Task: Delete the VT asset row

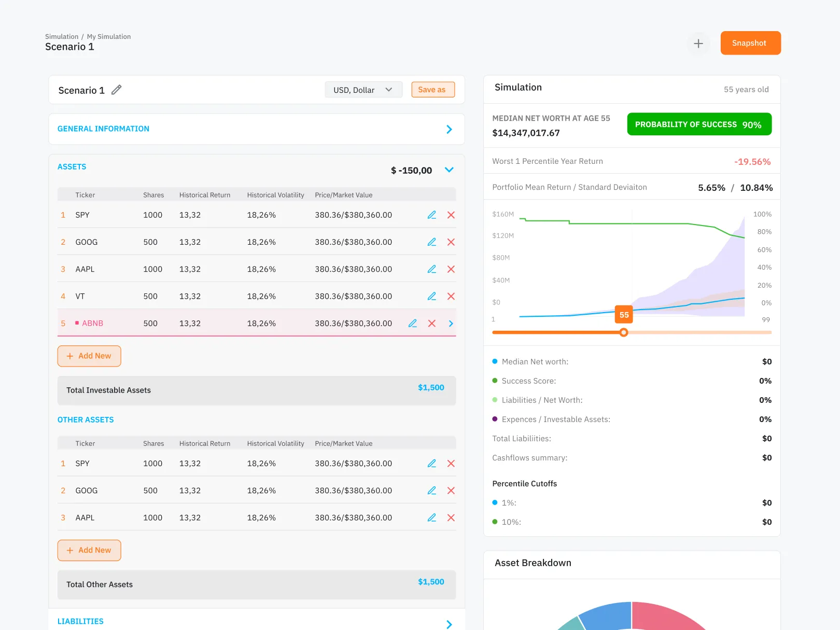Action: (x=451, y=296)
